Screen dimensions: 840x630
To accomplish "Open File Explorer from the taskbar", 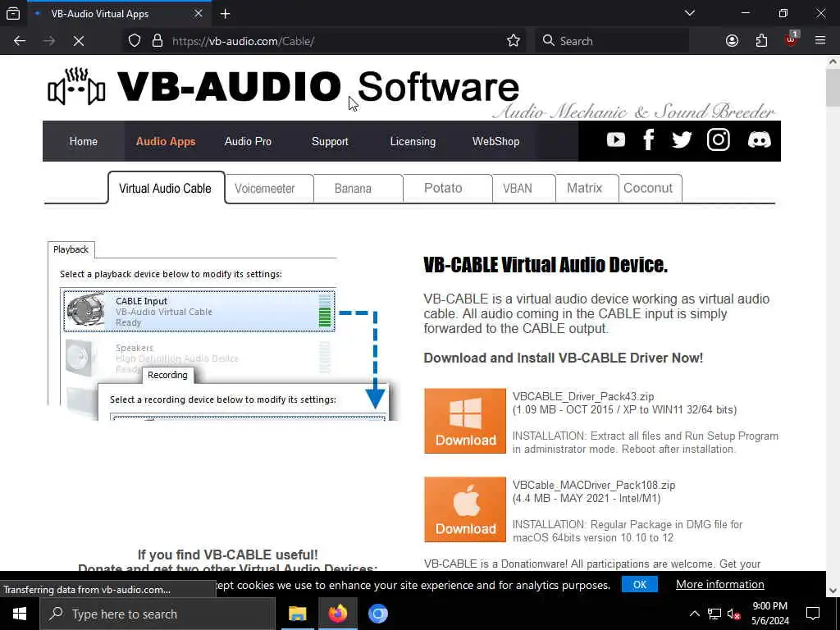I will coord(297,614).
